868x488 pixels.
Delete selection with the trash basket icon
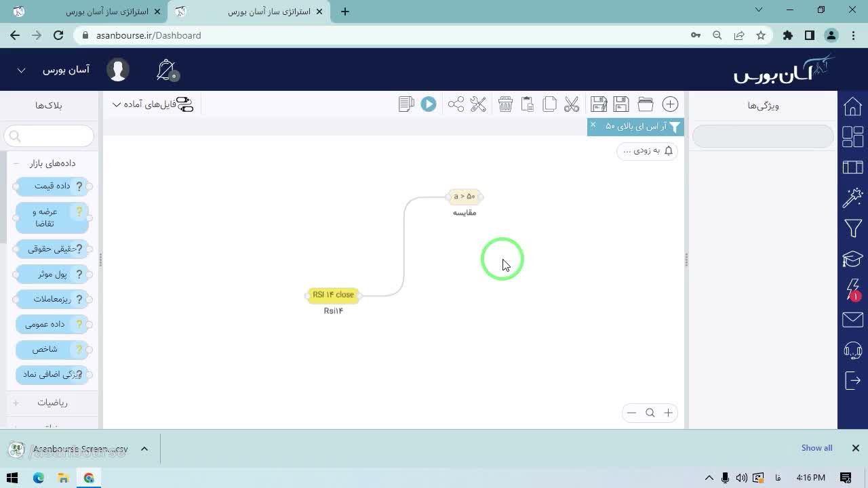point(505,104)
